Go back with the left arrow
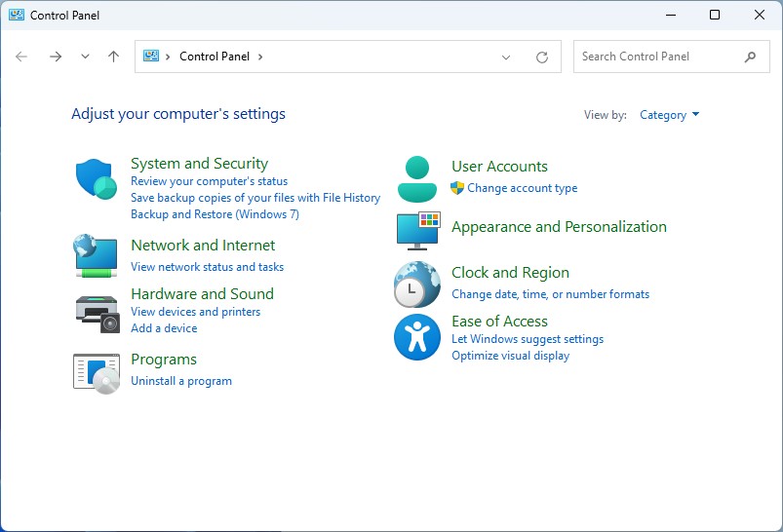This screenshot has height=532, width=783. pos(21,57)
